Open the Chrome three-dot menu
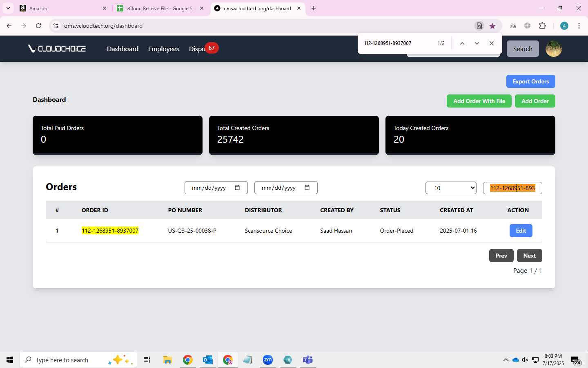The width and height of the screenshot is (588, 368). 579,26
